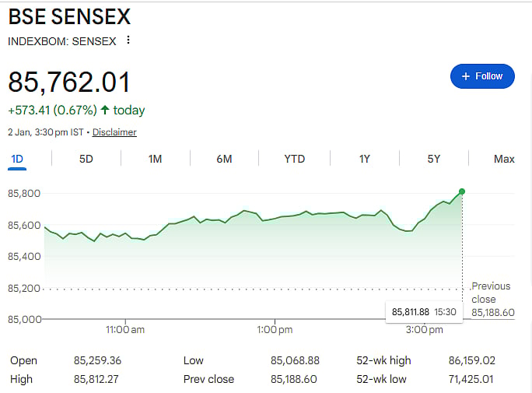Click the Open value 85,259.36
532x393 pixels.
coord(97,360)
